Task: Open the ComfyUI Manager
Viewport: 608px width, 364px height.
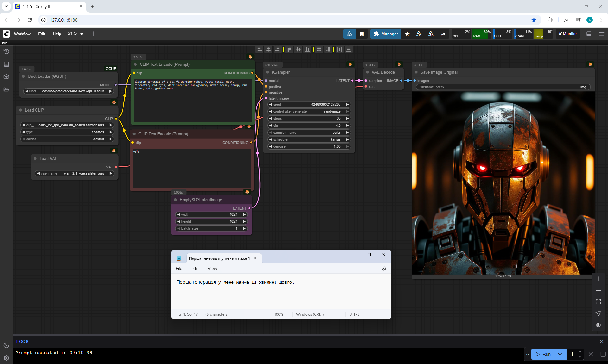Action: (x=386, y=34)
